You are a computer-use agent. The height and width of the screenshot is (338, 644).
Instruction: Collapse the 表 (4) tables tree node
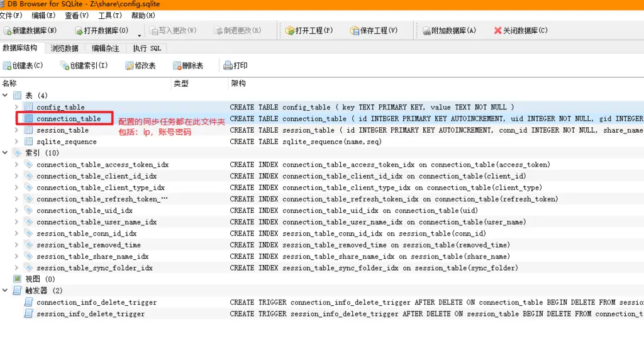(5, 96)
